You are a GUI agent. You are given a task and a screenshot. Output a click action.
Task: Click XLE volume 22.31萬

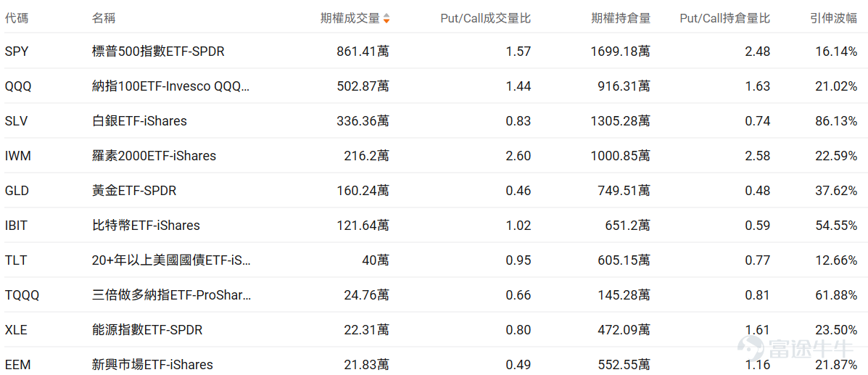click(366, 330)
